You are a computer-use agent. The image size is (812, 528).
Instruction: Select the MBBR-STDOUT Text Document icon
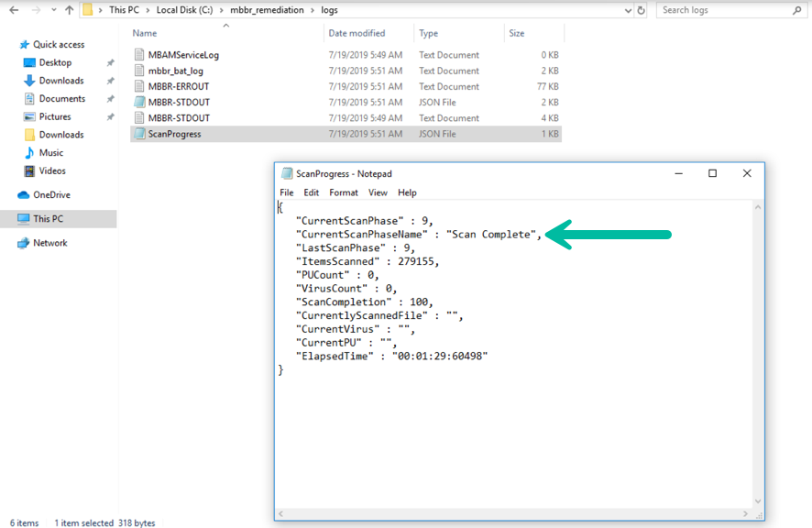point(138,117)
